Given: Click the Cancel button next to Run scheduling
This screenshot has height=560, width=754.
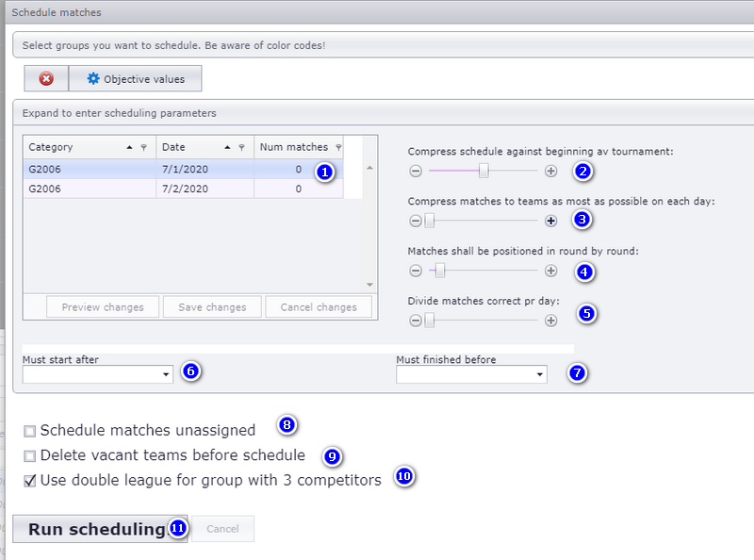Looking at the screenshot, I should click(222, 529).
